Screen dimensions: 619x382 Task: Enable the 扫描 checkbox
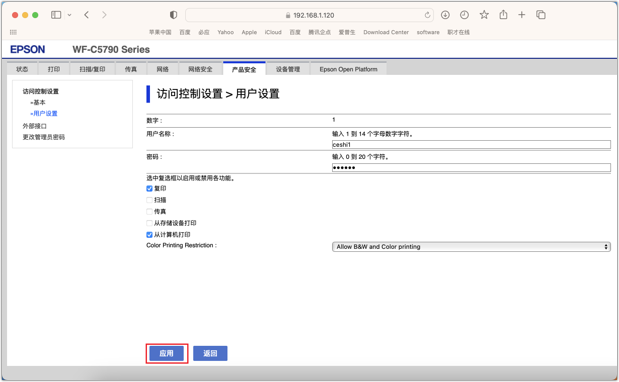(x=149, y=200)
